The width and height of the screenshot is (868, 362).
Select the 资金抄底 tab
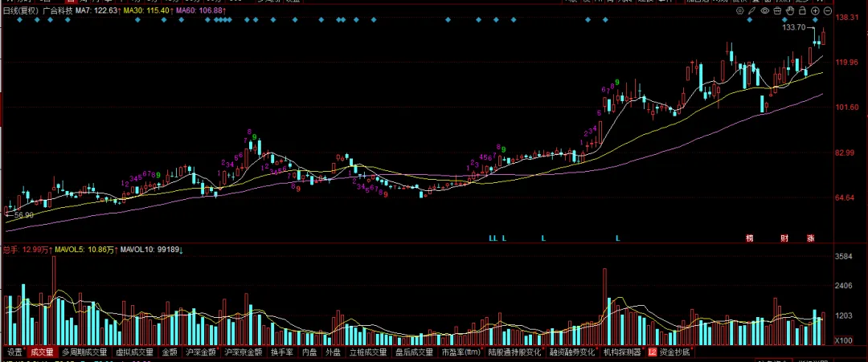(x=674, y=352)
